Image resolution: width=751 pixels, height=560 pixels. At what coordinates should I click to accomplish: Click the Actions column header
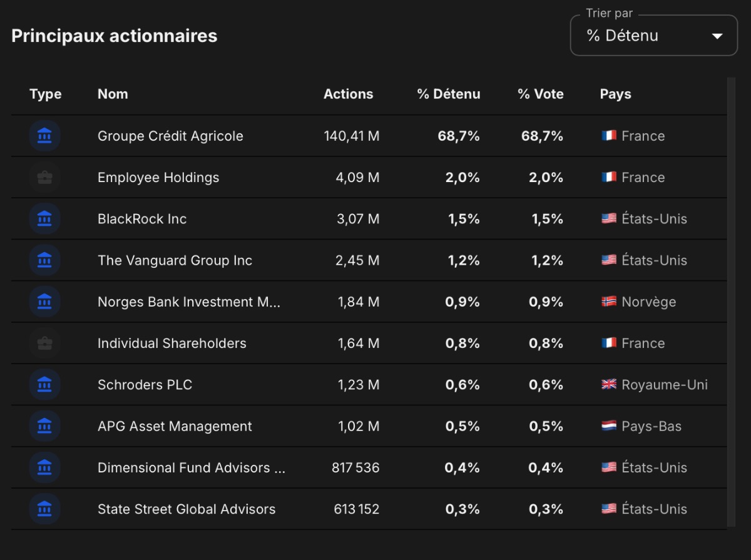tap(349, 94)
